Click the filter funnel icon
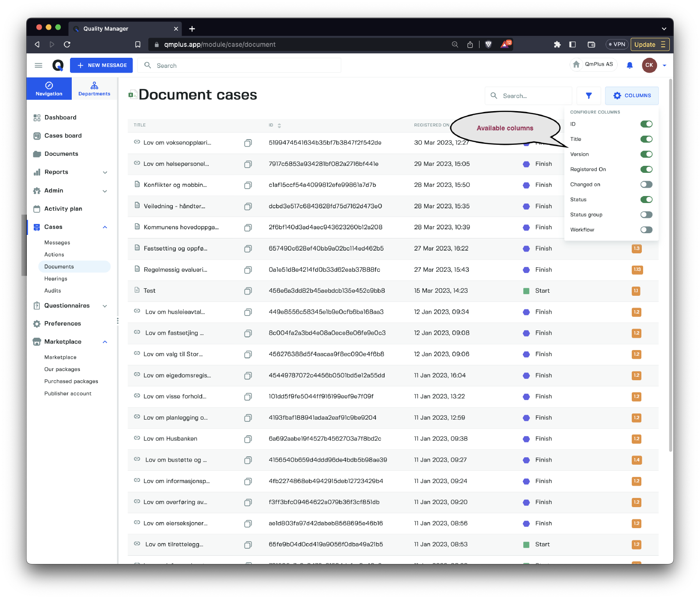The image size is (700, 599). point(588,96)
